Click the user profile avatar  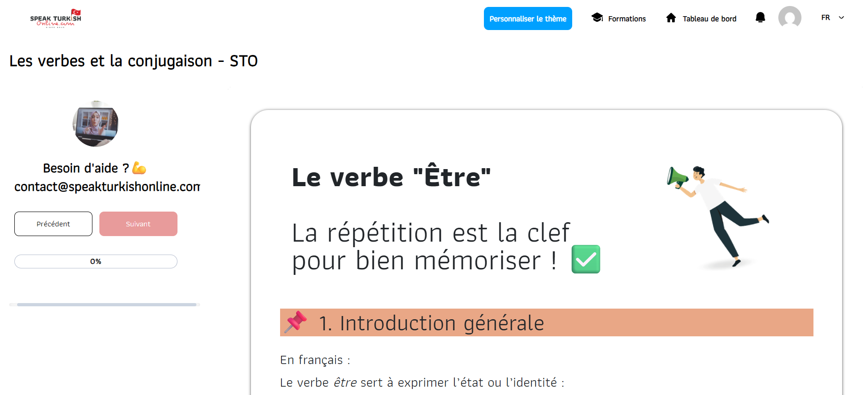(789, 18)
